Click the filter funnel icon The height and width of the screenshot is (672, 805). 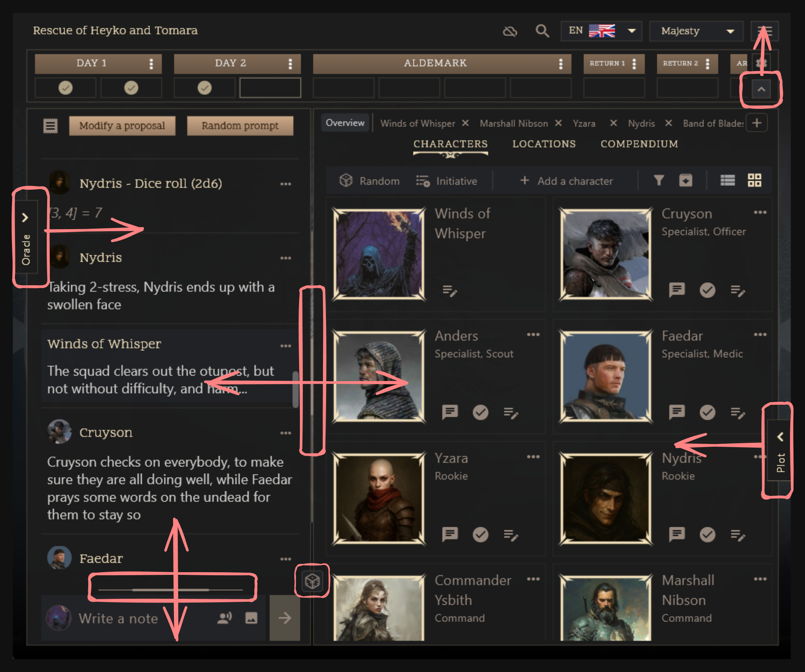coord(659,180)
